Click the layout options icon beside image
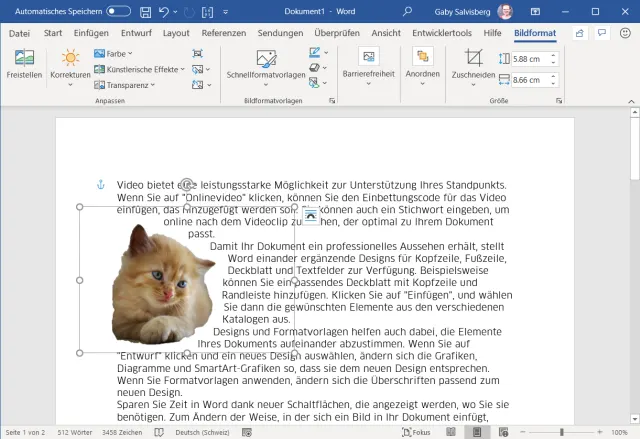This screenshot has width=640, height=439. [x=310, y=215]
